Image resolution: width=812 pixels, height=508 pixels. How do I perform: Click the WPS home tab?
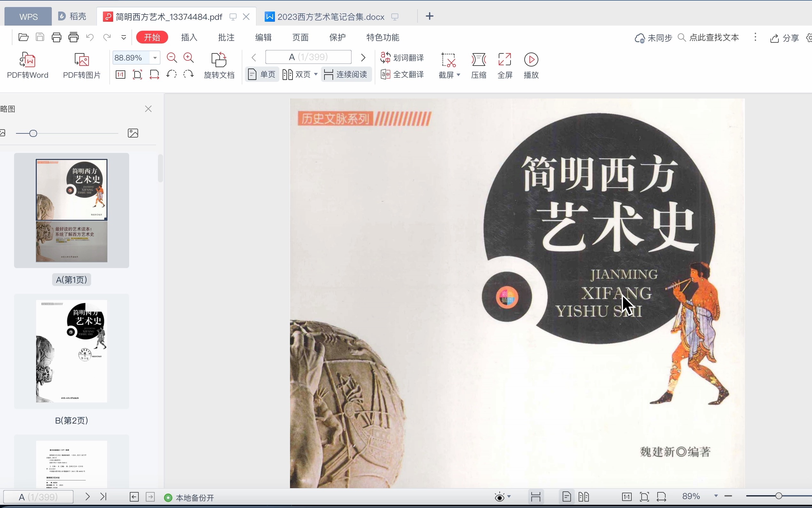28,16
